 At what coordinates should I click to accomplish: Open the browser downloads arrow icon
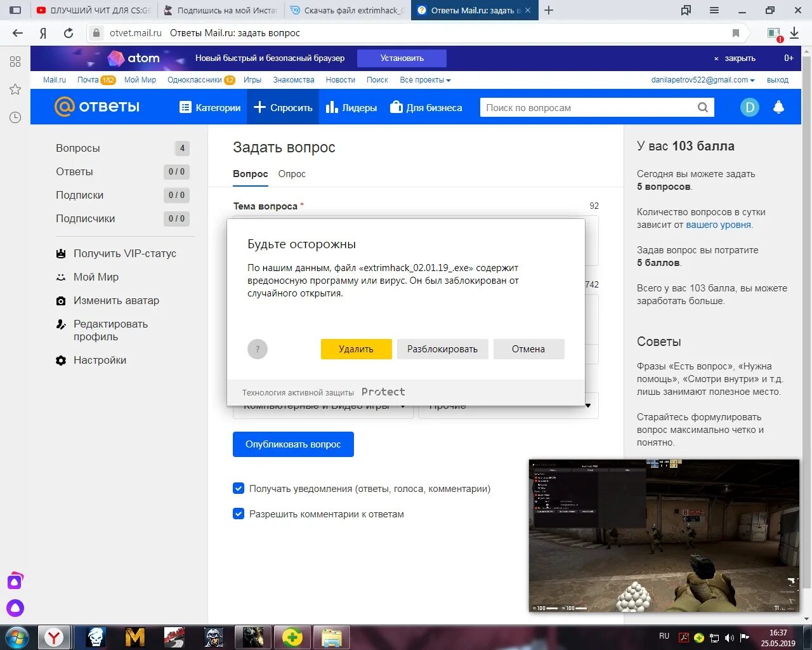coord(794,33)
